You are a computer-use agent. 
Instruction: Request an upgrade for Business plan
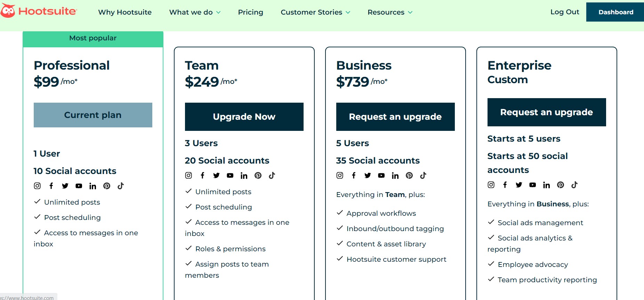[x=395, y=117]
